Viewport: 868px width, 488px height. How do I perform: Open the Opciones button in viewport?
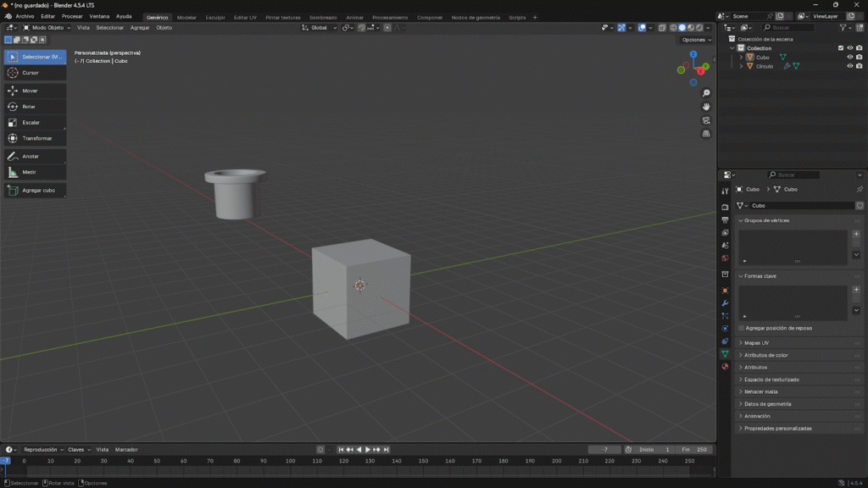coord(696,40)
